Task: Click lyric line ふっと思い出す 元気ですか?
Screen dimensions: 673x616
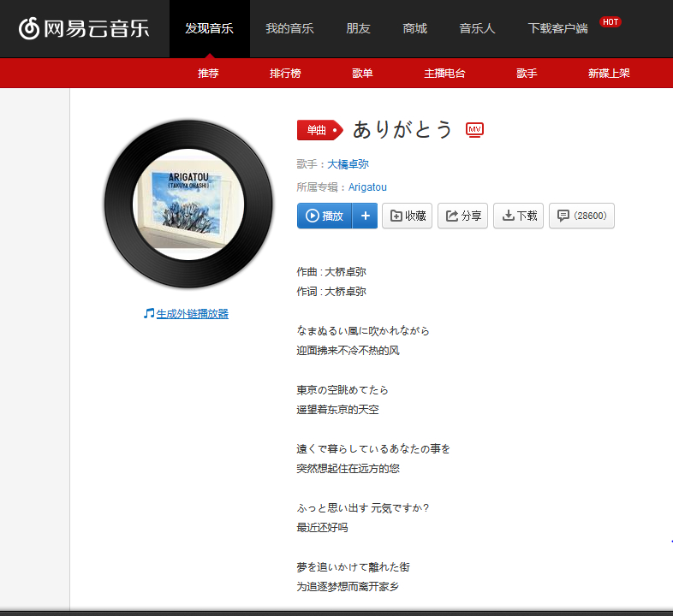Action: coord(363,508)
